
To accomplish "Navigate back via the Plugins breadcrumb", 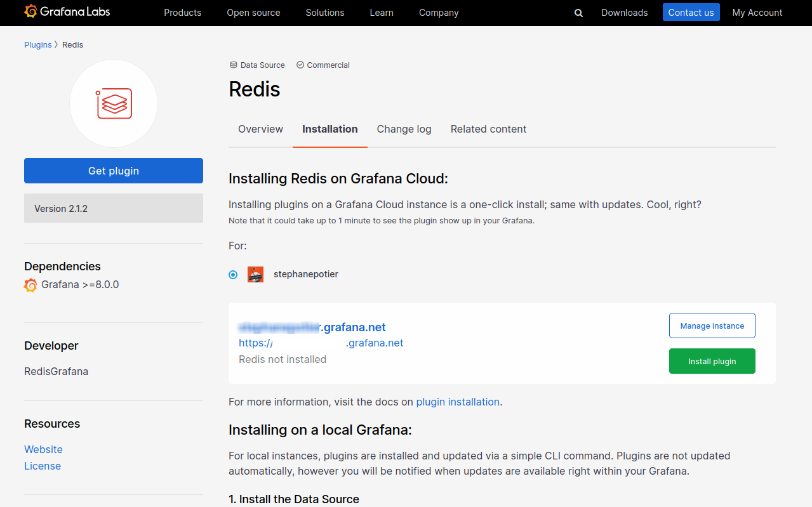I will tap(37, 44).
